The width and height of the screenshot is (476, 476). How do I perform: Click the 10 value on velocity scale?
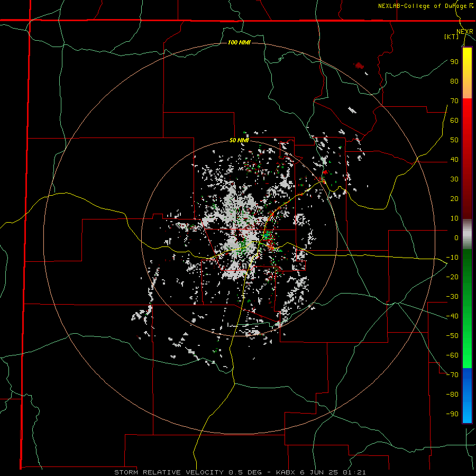coord(454,218)
